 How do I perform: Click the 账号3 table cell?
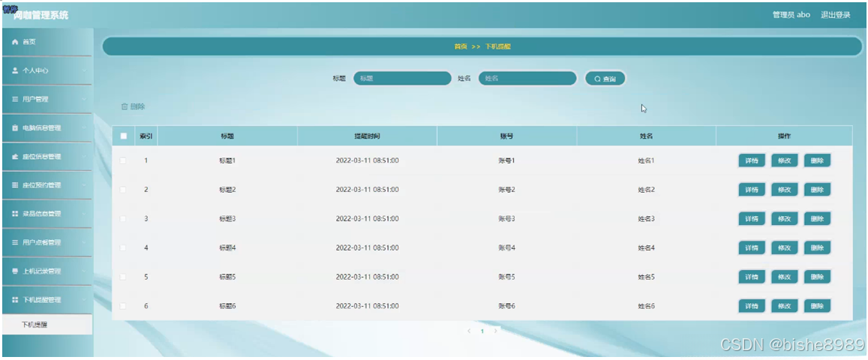coord(506,219)
